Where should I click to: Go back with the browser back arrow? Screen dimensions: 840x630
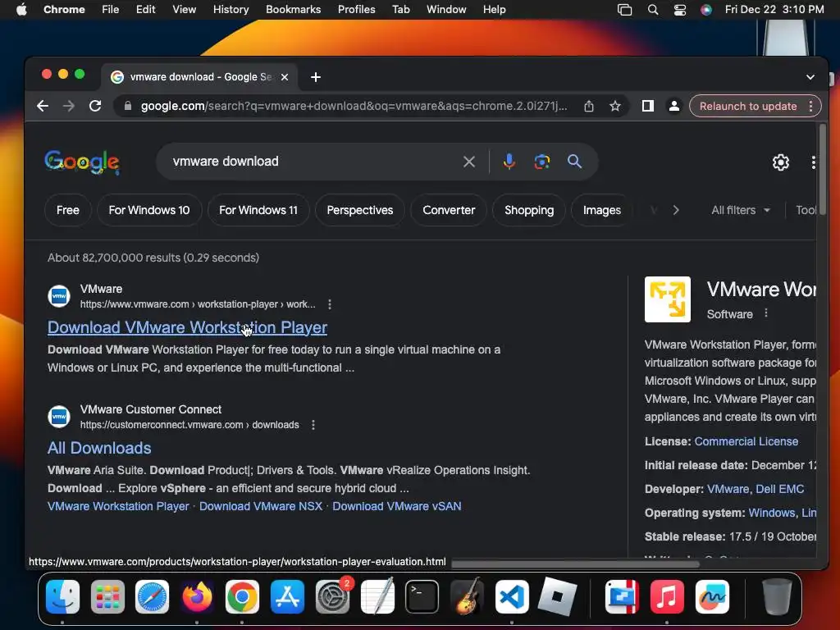click(x=43, y=106)
